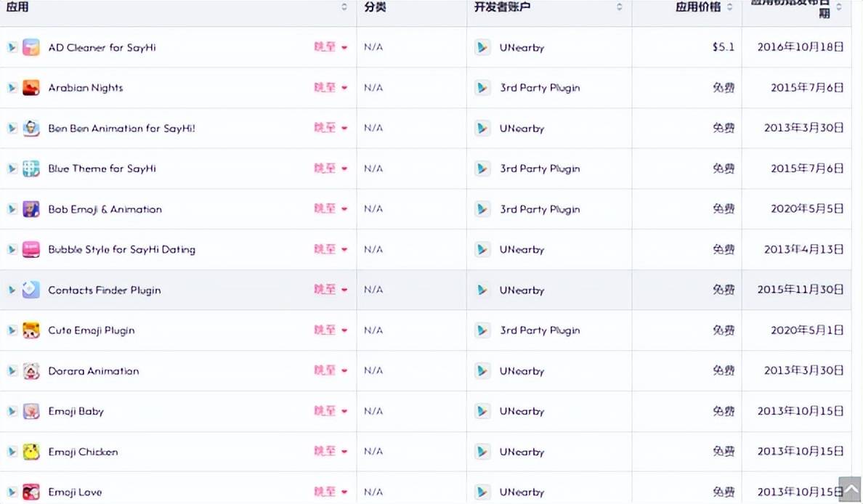
Task: Open the Blue Theme for SayHi app icon
Action: click(x=31, y=168)
